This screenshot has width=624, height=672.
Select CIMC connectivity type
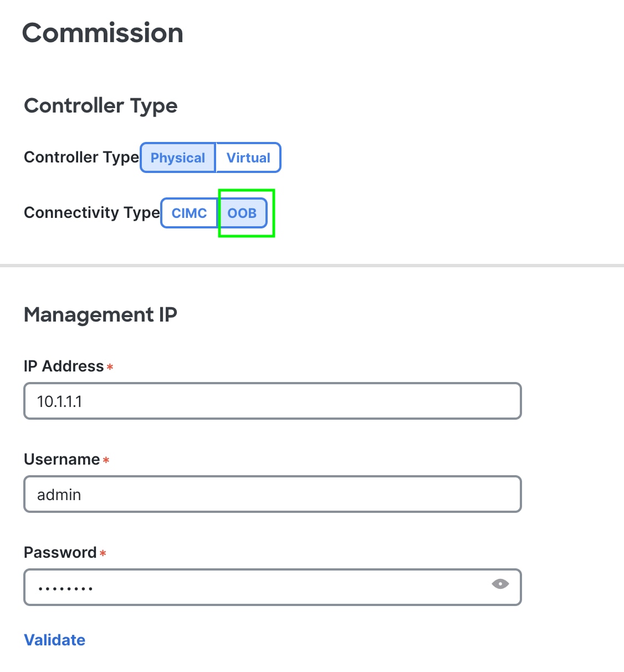tap(190, 213)
